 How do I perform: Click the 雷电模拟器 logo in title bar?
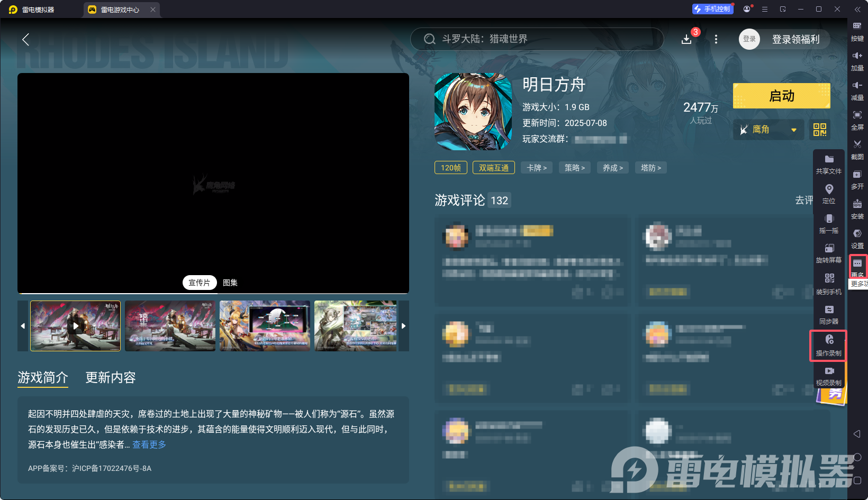point(13,10)
